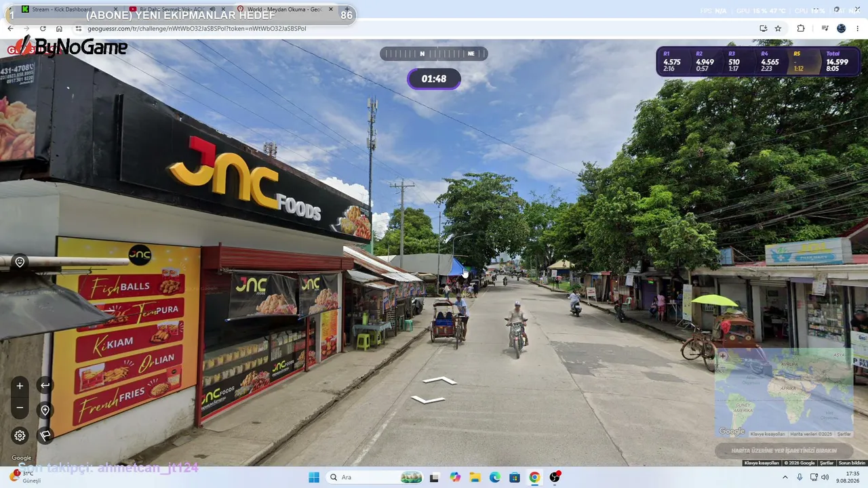Open the Chrome profile avatar
This screenshot has height=488, width=868.
click(x=842, y=28)
